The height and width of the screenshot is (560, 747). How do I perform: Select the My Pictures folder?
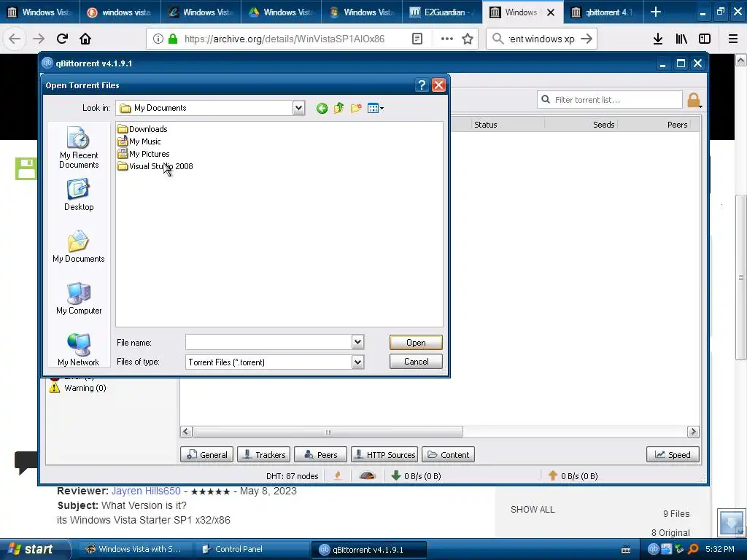143,154
